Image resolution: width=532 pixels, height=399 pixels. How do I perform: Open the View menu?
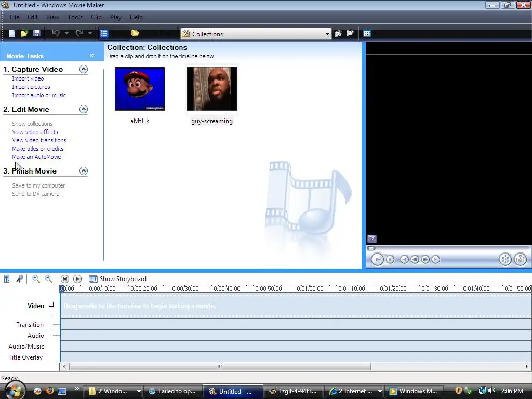52,17
